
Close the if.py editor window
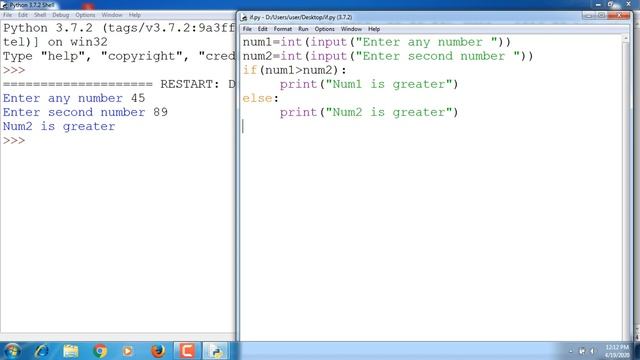click(619, 16)
